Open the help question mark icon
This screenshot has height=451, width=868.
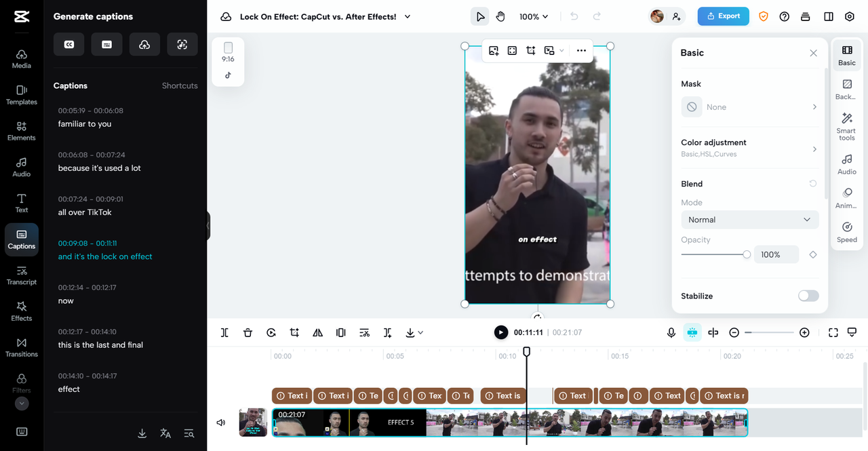785,16
